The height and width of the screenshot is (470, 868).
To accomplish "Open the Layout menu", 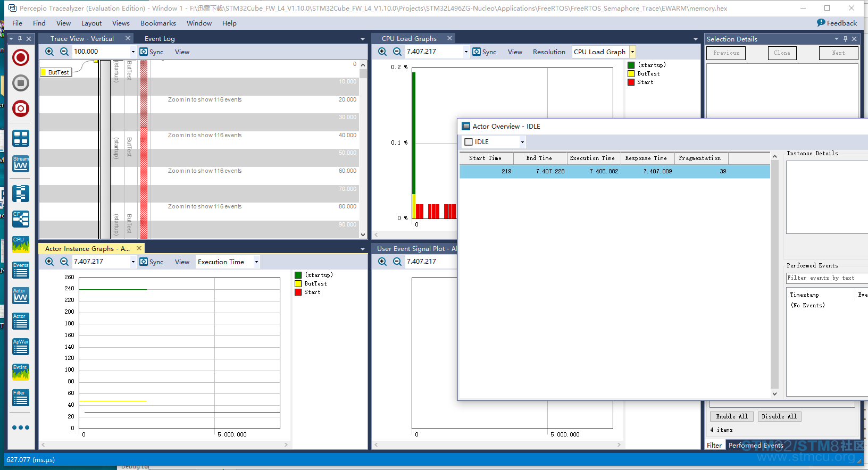I will [x=91, y=23].
